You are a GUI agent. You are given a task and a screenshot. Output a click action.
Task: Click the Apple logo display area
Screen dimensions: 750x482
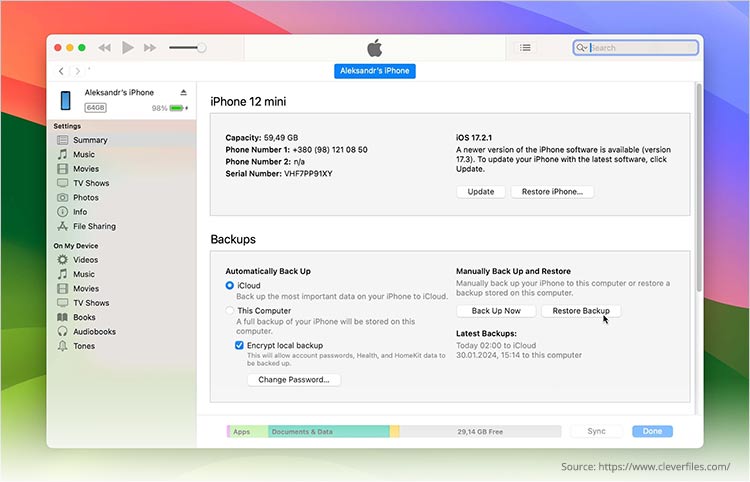pos(375,48)
